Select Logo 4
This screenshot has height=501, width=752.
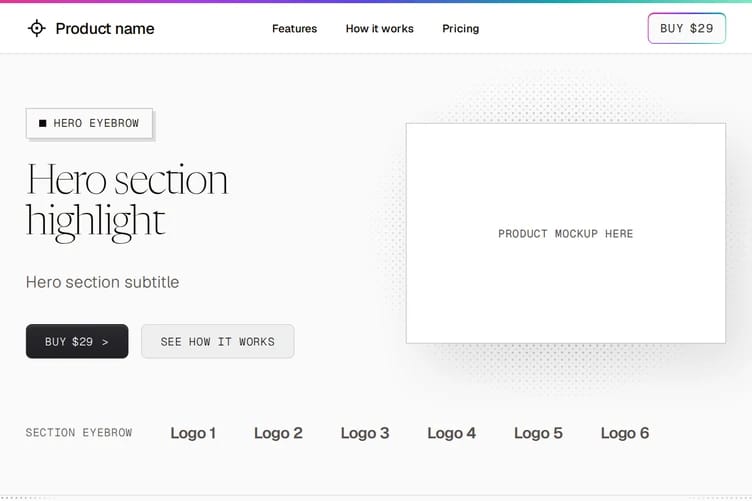coord(452,433)
